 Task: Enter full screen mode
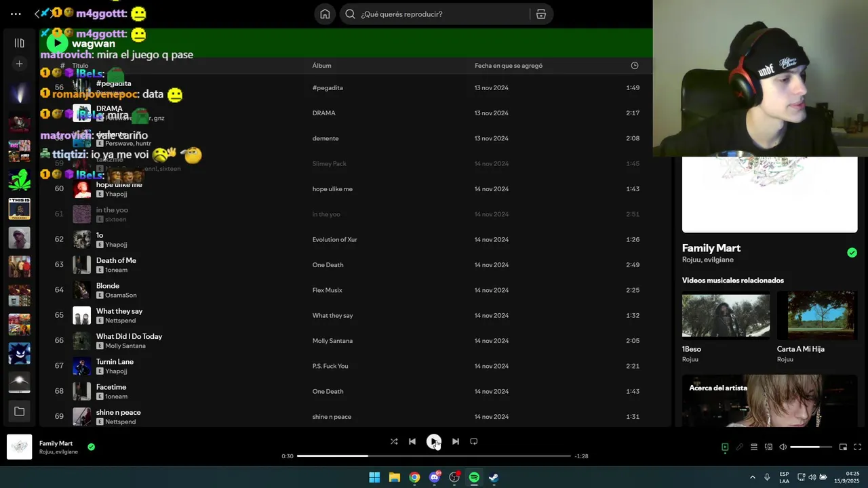point(858,447)
